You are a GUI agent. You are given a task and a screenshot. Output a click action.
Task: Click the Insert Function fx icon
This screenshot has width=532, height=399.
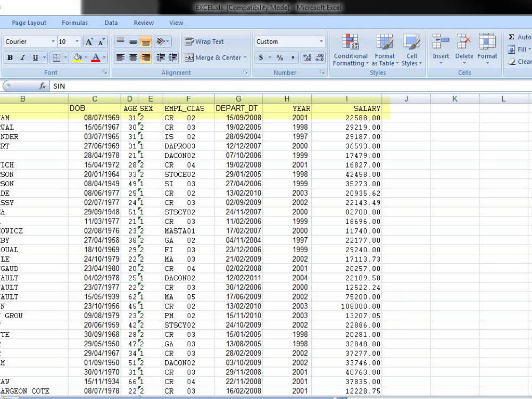click(x=43, y=86)
